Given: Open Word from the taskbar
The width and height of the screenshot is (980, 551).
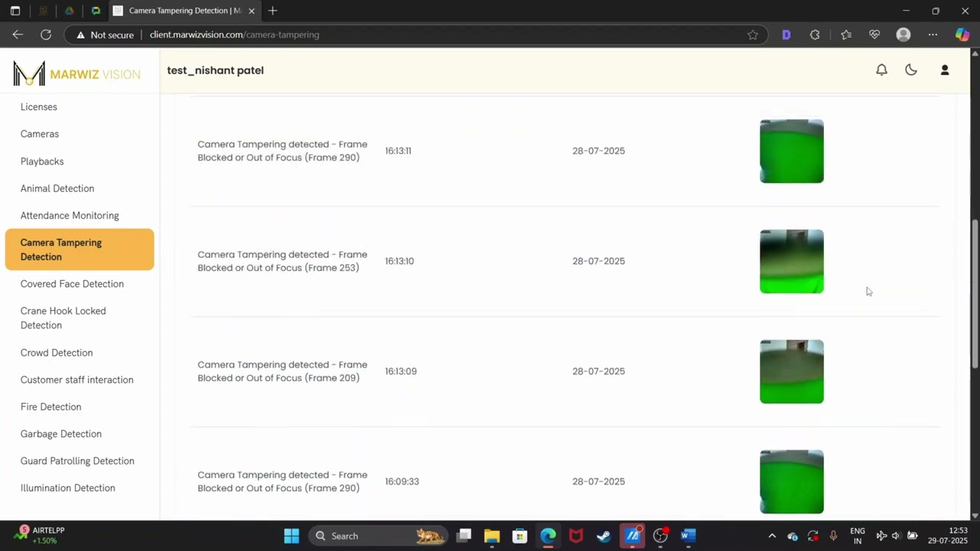Looking at the screenshot, I should click(688, 536).
